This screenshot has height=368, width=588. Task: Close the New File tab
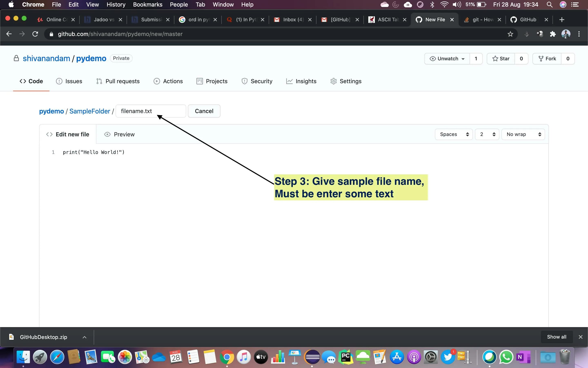pyautogui.click(x=452, y=20)
